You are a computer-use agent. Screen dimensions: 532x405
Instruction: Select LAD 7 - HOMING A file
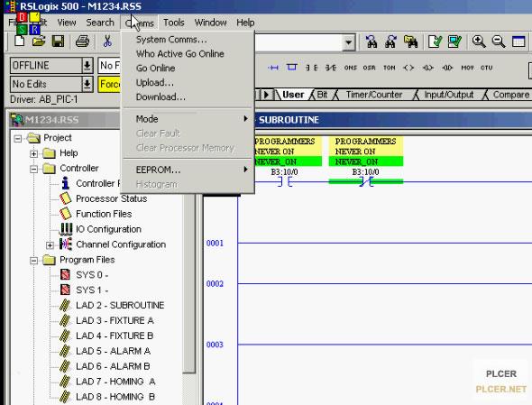(x=115, y=382)
